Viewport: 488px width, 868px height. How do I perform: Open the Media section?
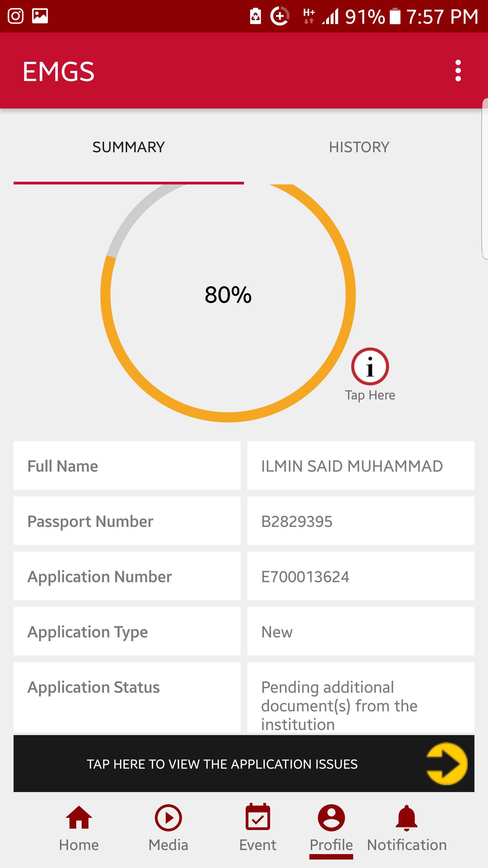[168, 827]
